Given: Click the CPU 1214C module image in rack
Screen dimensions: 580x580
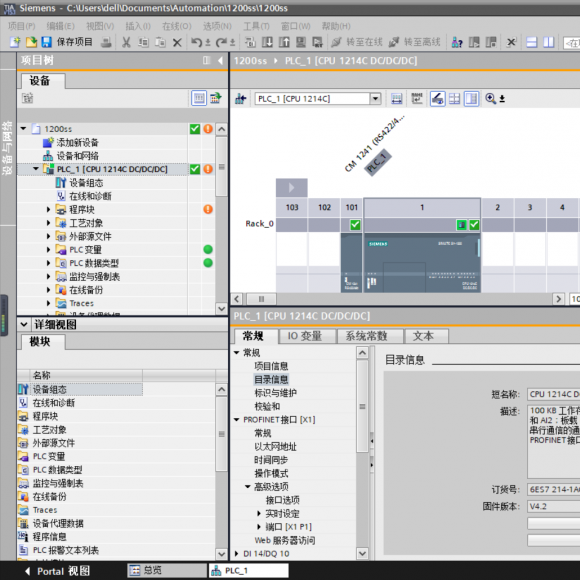Looking at the screenshot, I should click(x=422, y=263).
